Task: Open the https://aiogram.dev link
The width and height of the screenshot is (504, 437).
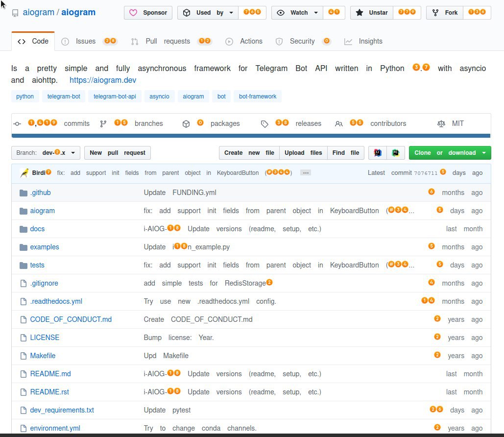Action: [x=103, y=80]
